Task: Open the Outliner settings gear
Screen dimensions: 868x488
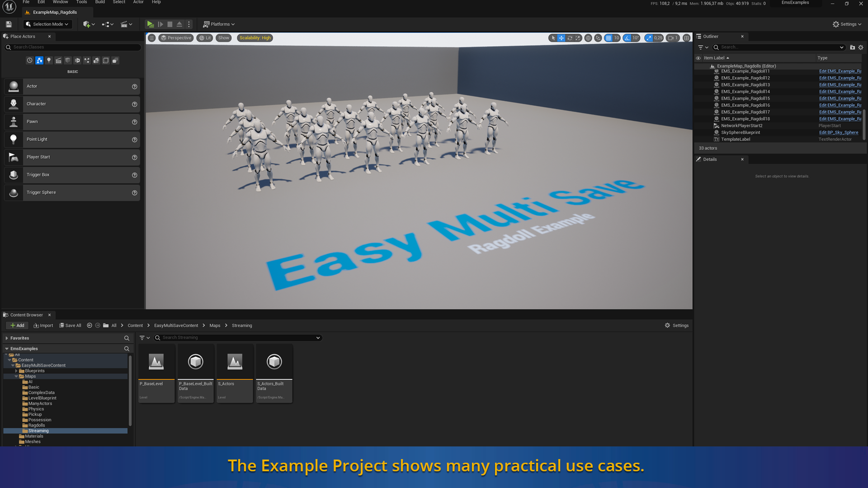Action: (x=861, y=47)
